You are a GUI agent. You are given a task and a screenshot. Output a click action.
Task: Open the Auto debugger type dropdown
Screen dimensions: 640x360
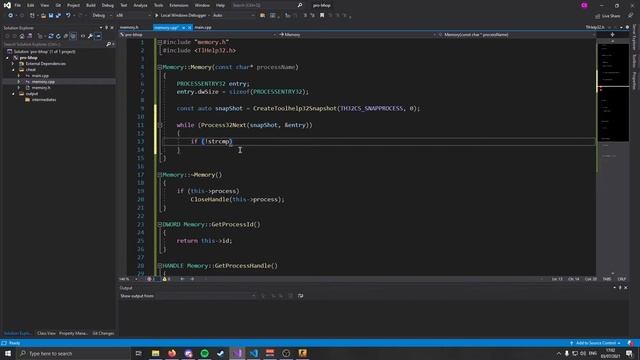(233, 16)
